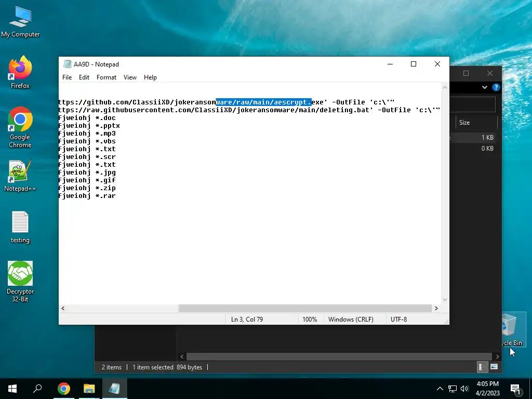Show hidden system tray icons
Screen dimensions: 532x399
[x=440, y=389]
